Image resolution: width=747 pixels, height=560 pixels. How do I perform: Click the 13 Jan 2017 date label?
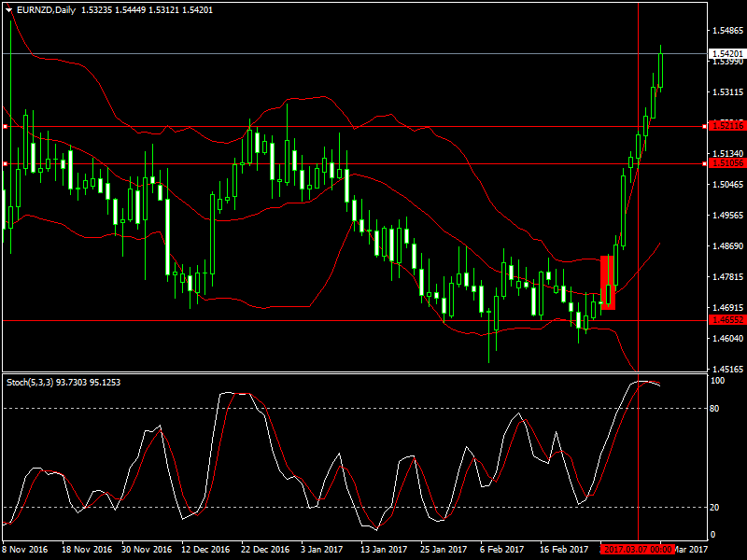[384, 550]
